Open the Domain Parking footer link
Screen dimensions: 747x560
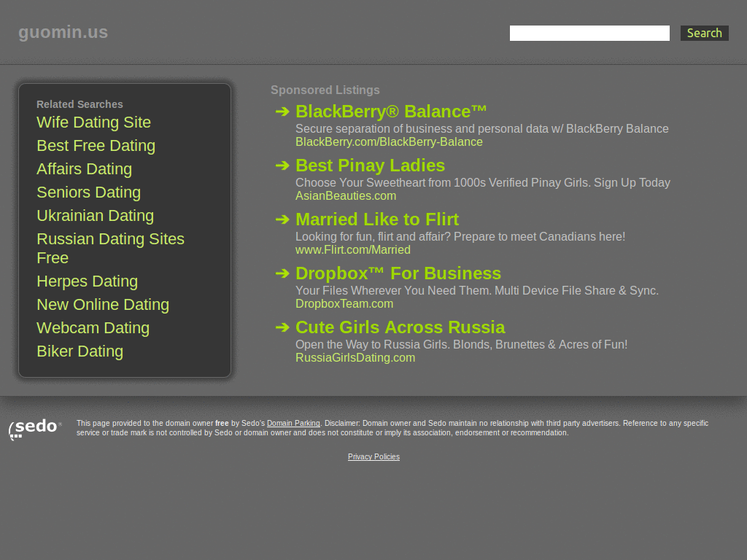pyautogui.click(x=293, y=424)
